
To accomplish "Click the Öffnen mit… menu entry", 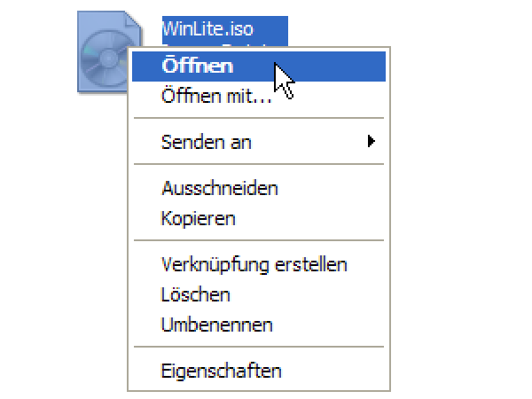I will pos(216,95).
